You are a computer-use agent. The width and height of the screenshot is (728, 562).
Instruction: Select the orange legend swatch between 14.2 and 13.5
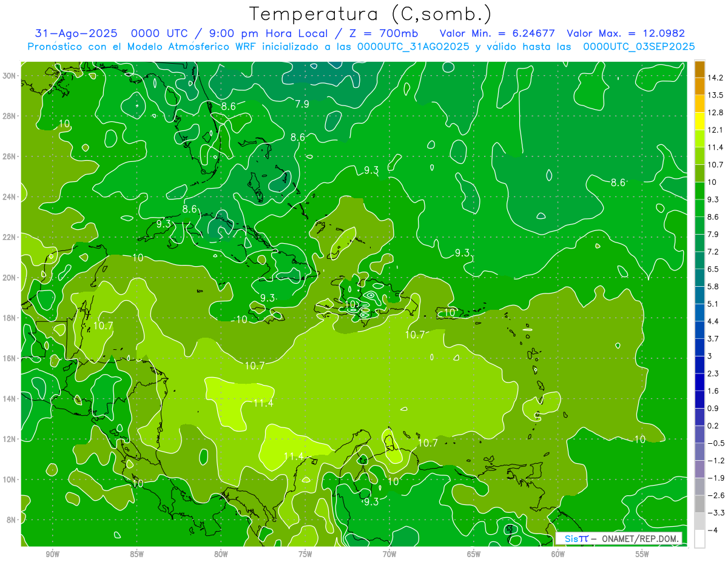click(x=699, y=87)
